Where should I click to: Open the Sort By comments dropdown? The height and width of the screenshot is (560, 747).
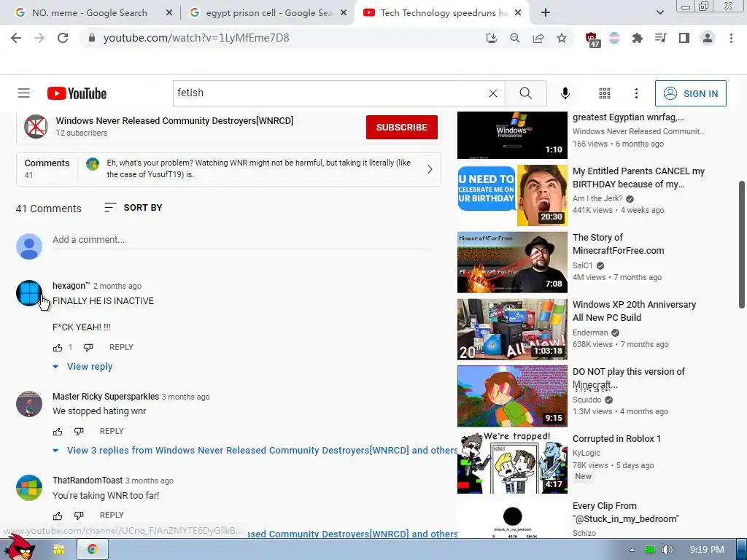tap(133, 208)
